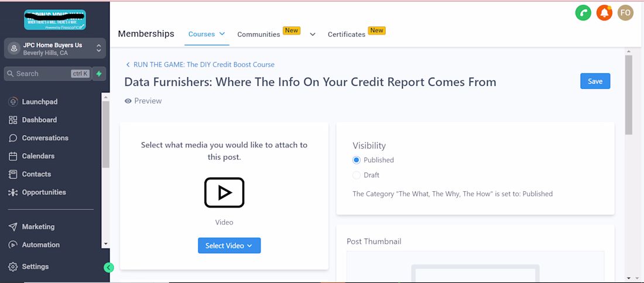Click the company logo banner
The height and width of the screenshot is (283, 644).
[55, 20]
